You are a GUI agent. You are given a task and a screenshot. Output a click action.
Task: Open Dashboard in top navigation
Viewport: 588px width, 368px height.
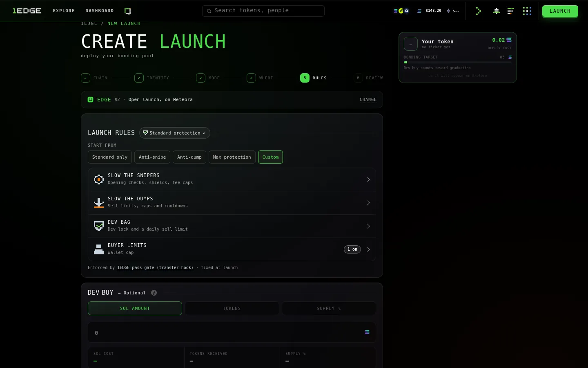point(100,11)
